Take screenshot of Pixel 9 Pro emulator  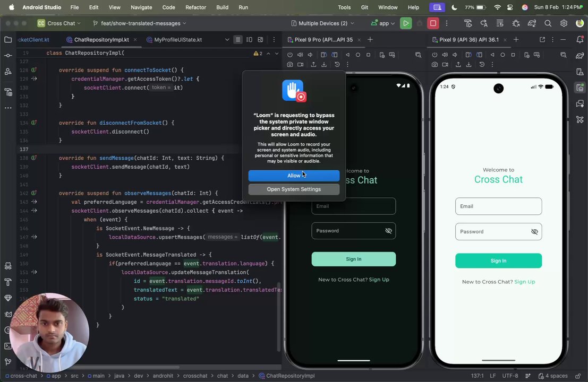coord(290,64)
